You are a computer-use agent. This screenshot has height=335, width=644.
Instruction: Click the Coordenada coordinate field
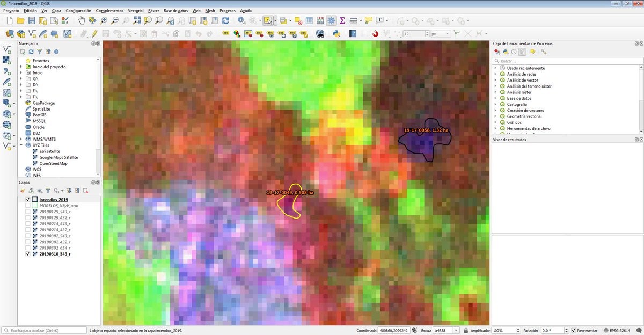395,331
